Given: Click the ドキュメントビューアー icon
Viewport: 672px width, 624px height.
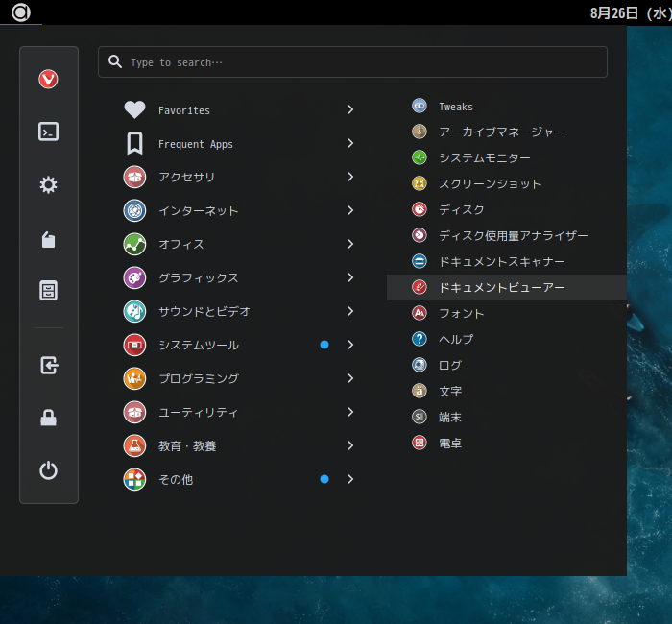Looking at the screenshot, I should click(x=420, y=287).
